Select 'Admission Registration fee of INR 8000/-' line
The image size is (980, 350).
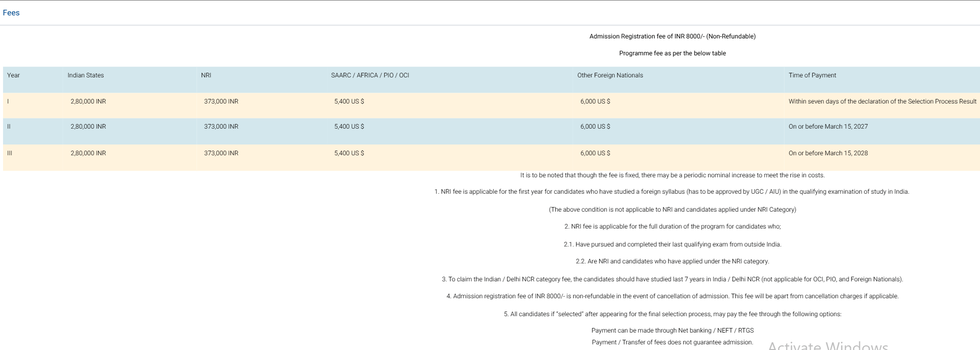(673, 36)
